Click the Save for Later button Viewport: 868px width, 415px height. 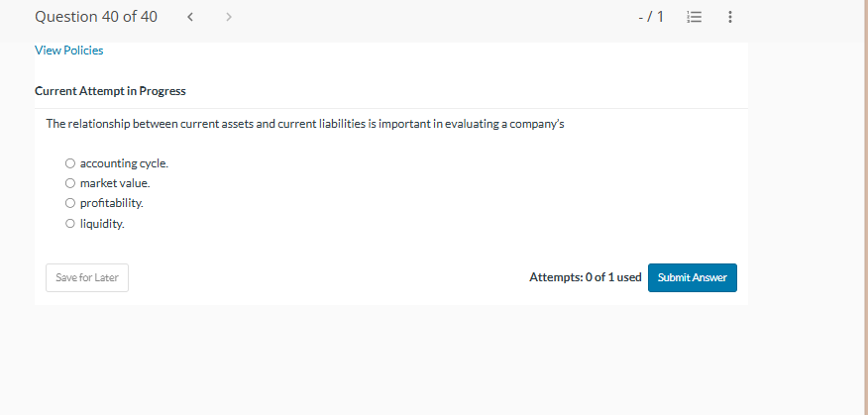(87, 277)
